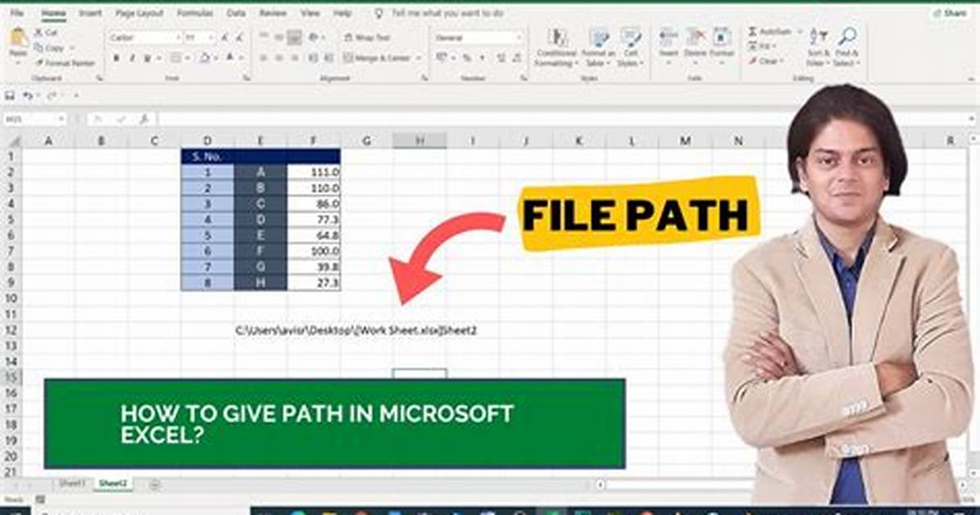Open the font name dropdown
This screenshot has width=980, height=515.
pyautogui.click(x=178, y=39)
